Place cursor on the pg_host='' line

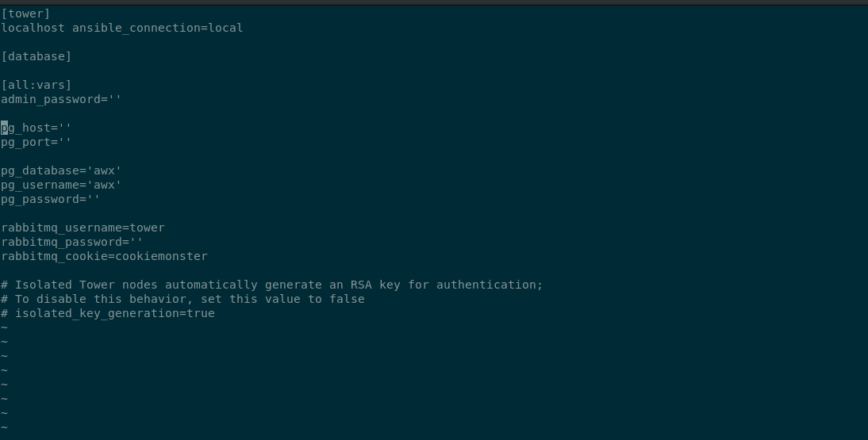(x=36, y=128)
